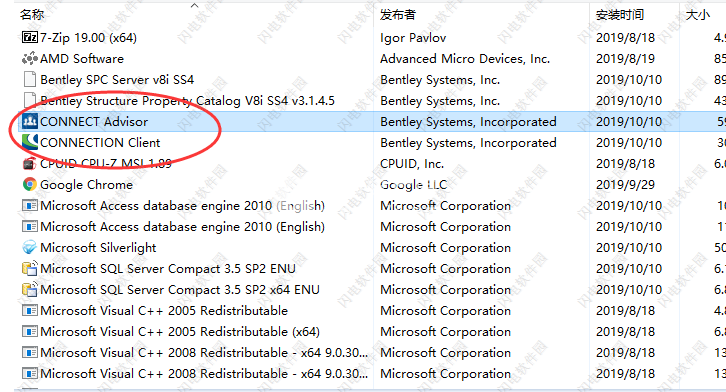The image size is (726, 392).
Task: Click the 7-Zip 19.00 program icon
Action: click(x=30, y=37)
